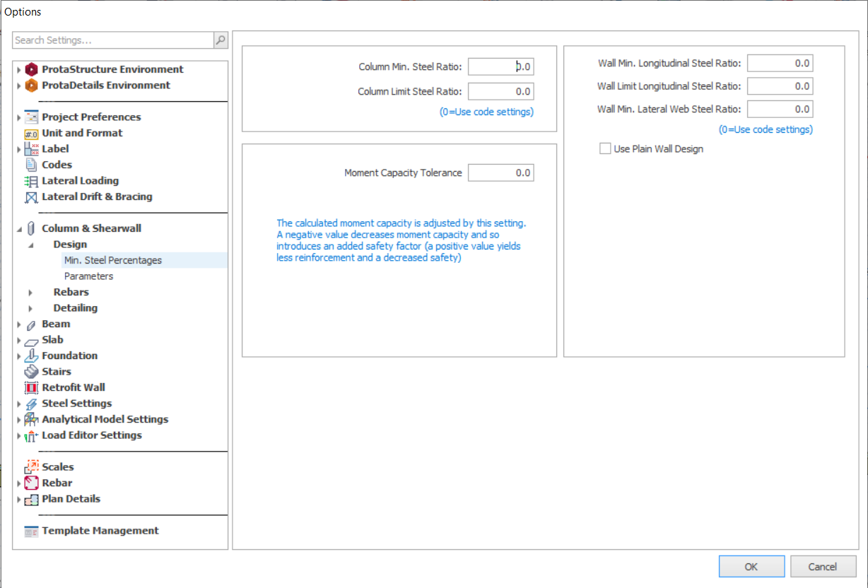Select Unit and Format settings
868x588 pixels.
pos(82,133)
